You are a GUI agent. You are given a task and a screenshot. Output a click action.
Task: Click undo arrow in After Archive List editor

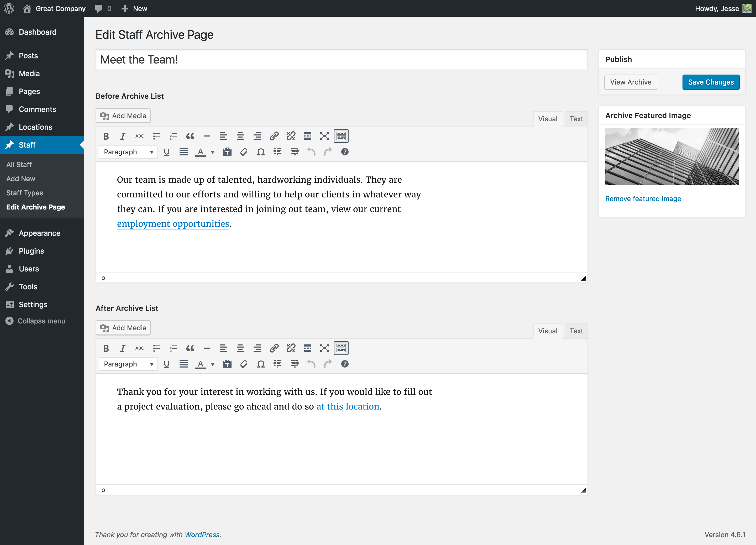[311, 364]
